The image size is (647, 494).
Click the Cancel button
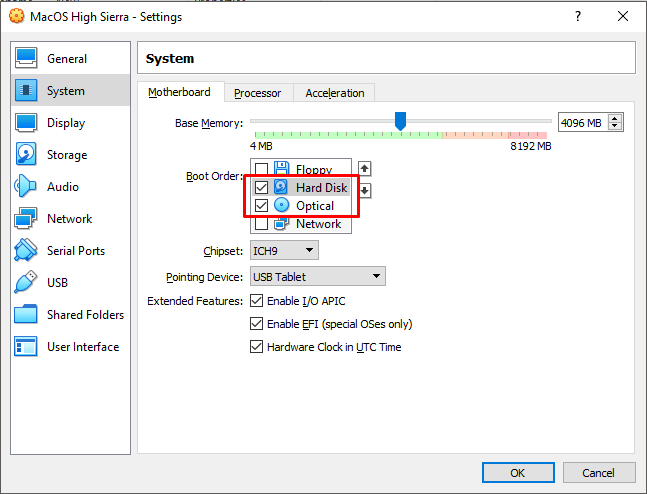click(598, 472)
